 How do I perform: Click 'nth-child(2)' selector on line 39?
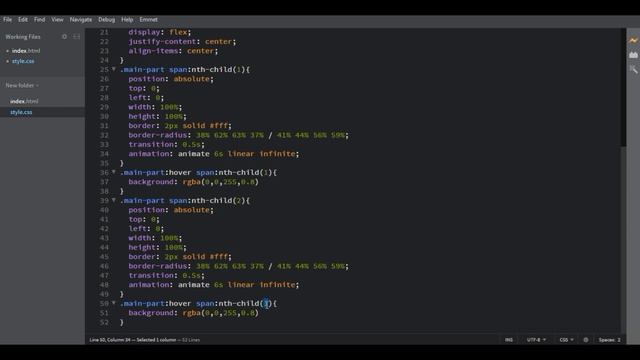[x=218, y=200]
